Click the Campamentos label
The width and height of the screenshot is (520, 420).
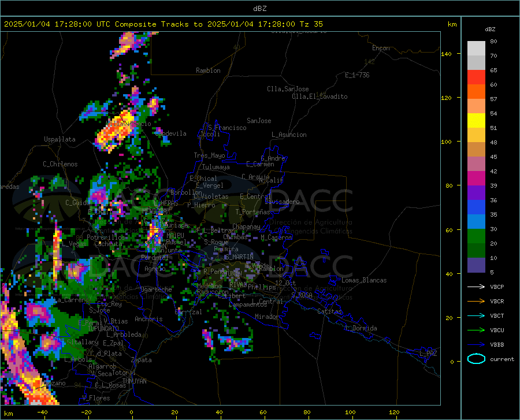[x=248, y=304]
